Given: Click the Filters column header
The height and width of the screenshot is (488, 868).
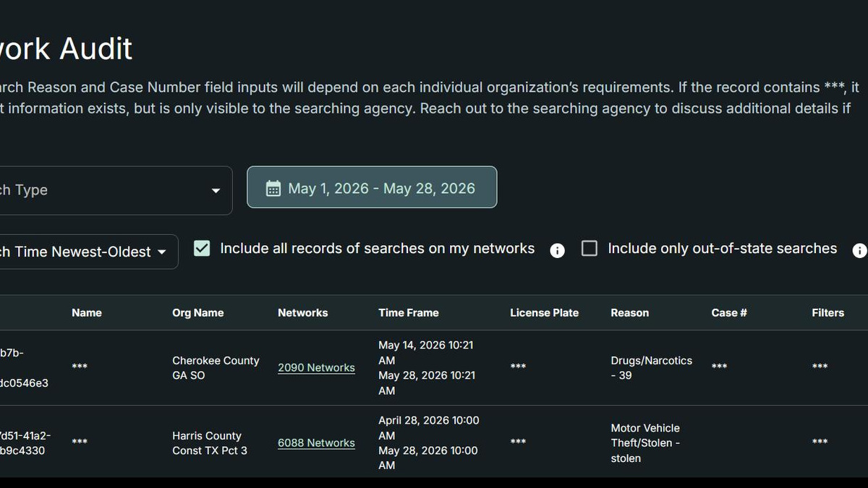Looking at the screenshot, I should pos(828,313).
